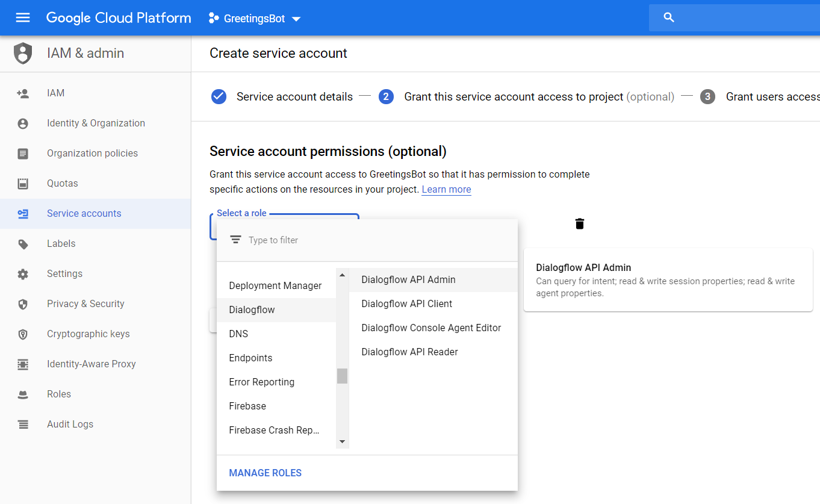Click the IAM & admin shield icon
This screenshot has width=820, height=504.
coord(23,53)
